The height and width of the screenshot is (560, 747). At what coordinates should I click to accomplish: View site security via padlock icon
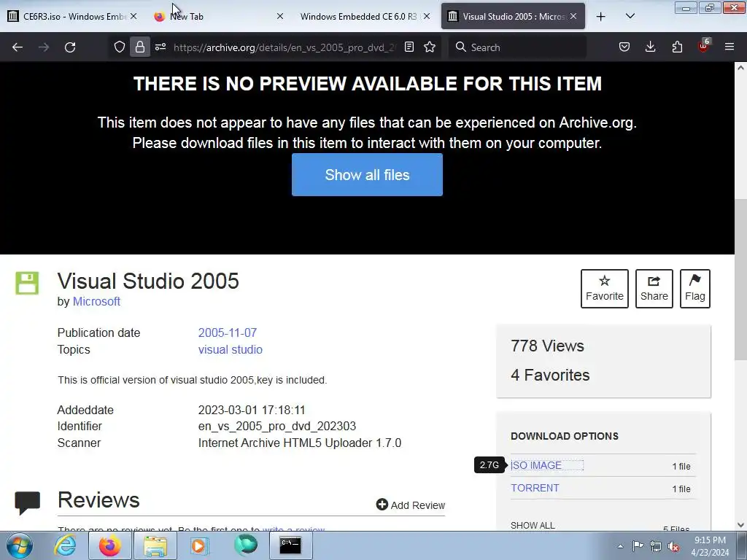(x=140, y=47)
